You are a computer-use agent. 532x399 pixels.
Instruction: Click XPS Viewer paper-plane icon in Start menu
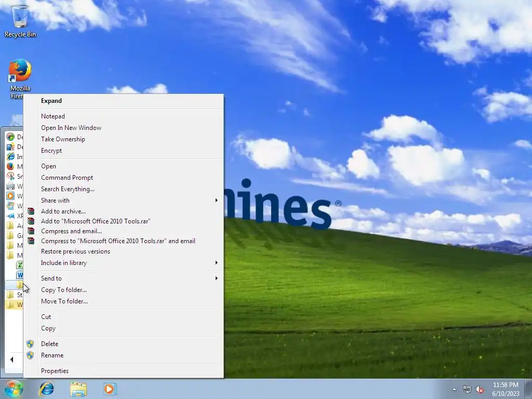coord(10,216)
